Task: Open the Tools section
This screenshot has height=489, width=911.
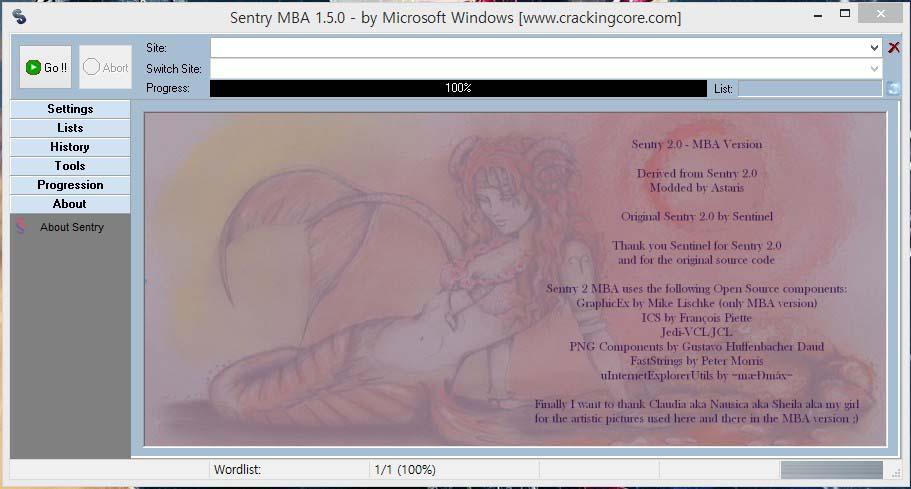Action: click(70, 166)
